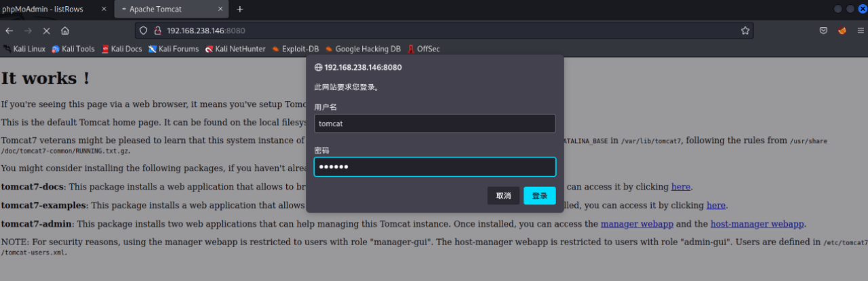Close the Apache Tomcat tab
Viewport: 868px width, 281px height.
pos(221,9)
